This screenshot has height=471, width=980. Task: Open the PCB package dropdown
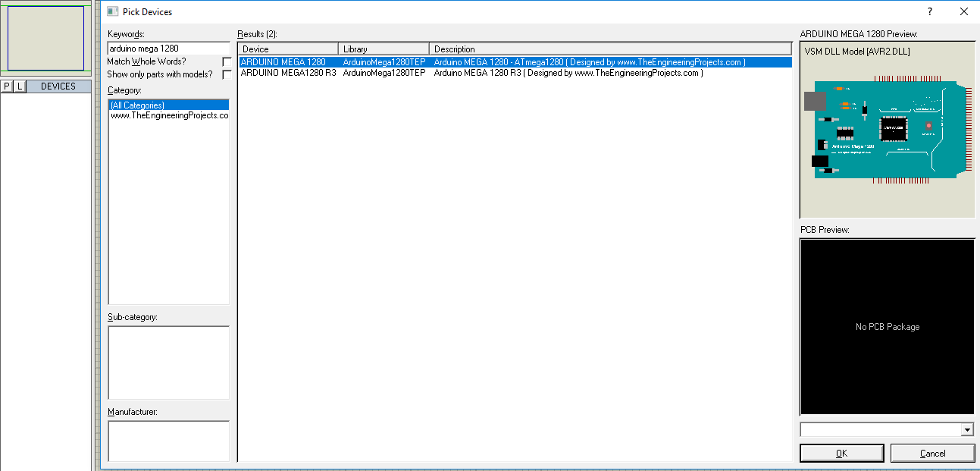[966, 430]
